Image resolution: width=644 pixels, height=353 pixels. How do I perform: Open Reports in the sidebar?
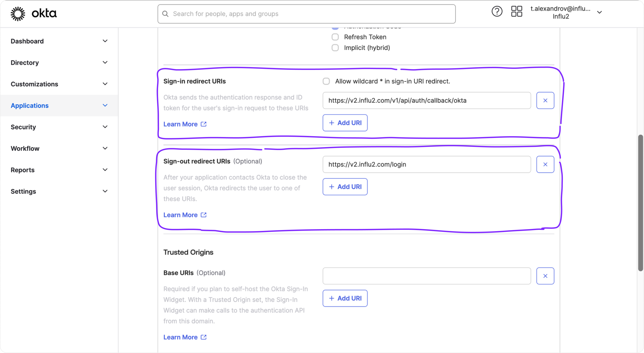click(23, 170)
